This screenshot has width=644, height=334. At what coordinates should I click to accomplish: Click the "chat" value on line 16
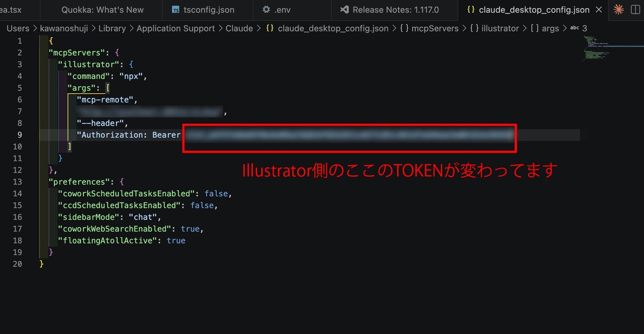[142, 217]
